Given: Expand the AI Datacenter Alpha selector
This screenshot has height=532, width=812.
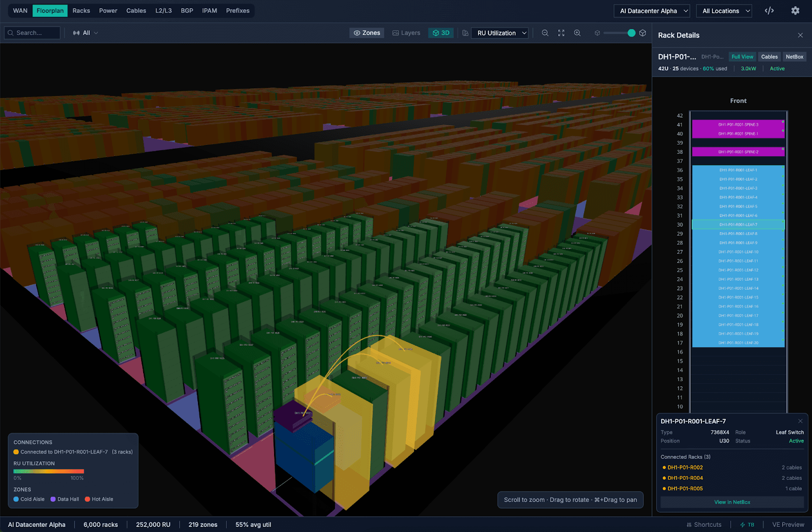Looking at the screenshot, I should (652, 10).
